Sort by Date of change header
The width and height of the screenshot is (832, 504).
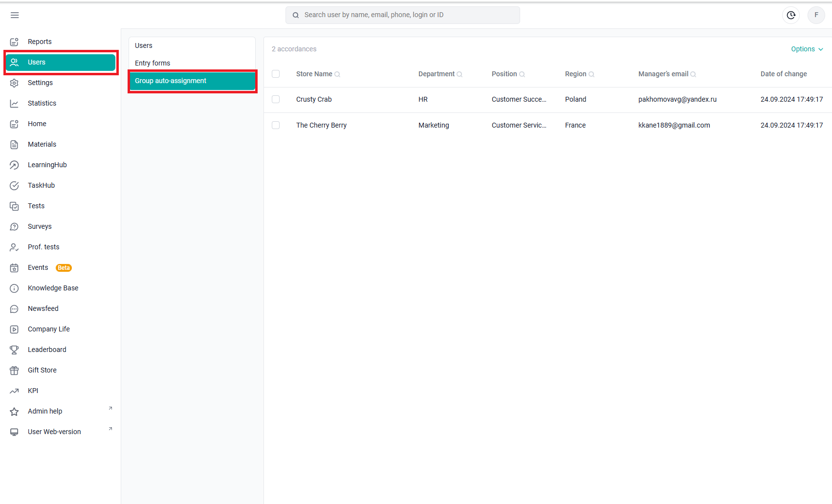[x=784, y=74]
